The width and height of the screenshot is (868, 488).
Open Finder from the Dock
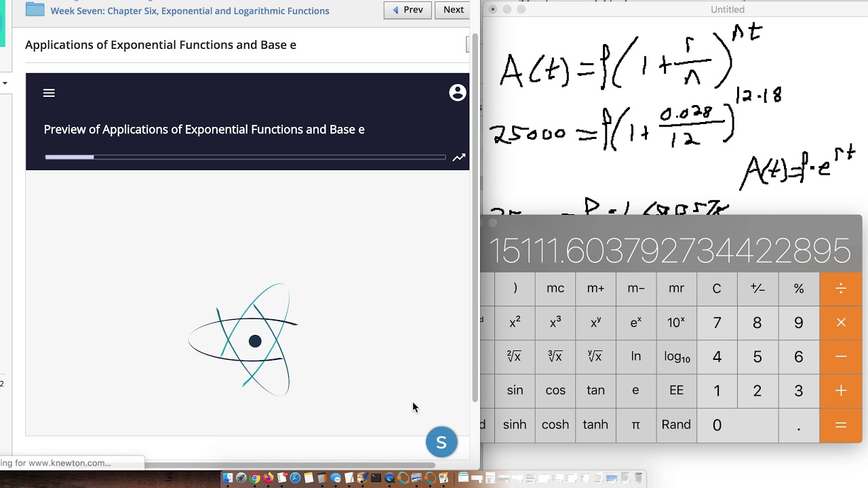(x=228, y=478)
